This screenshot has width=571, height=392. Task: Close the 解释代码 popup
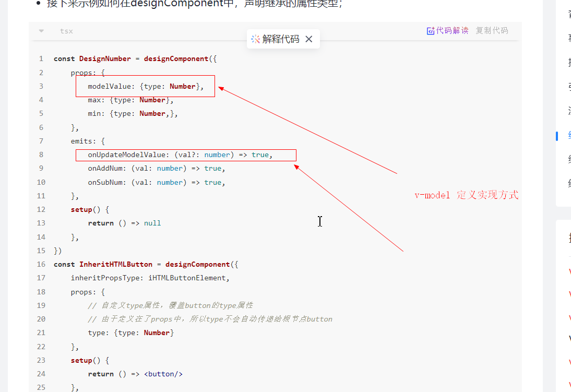click(x=309, y=39)
